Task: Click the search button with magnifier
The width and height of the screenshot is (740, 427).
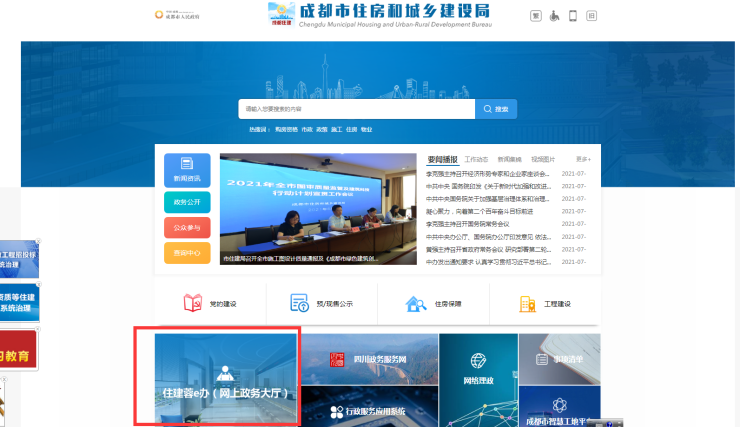Action: 496,109
